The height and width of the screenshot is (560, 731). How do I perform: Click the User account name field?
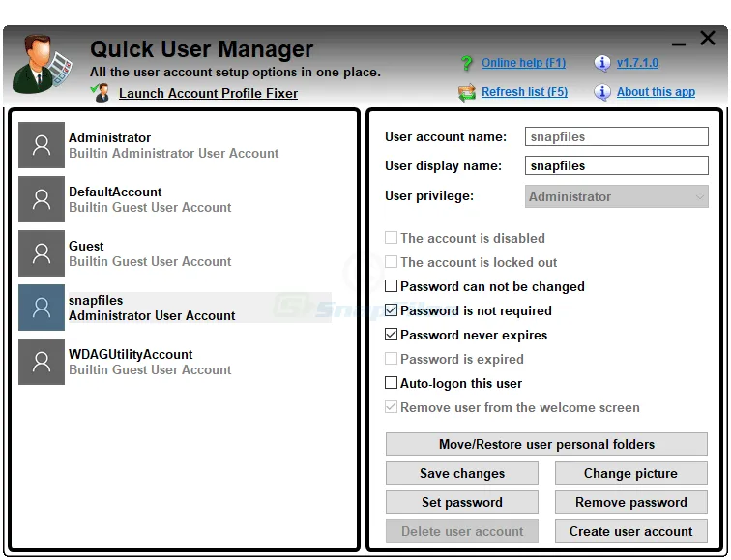(616, 136)
